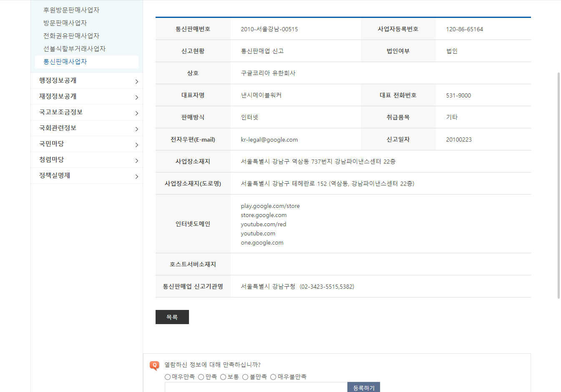Open 전화권유판매사업자 sidebar item

pos(71,36)
